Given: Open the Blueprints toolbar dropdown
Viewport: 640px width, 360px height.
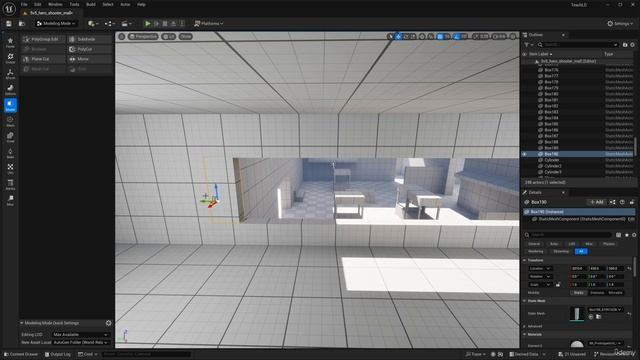Looking at the screenshot, I should tap(109, 24).
